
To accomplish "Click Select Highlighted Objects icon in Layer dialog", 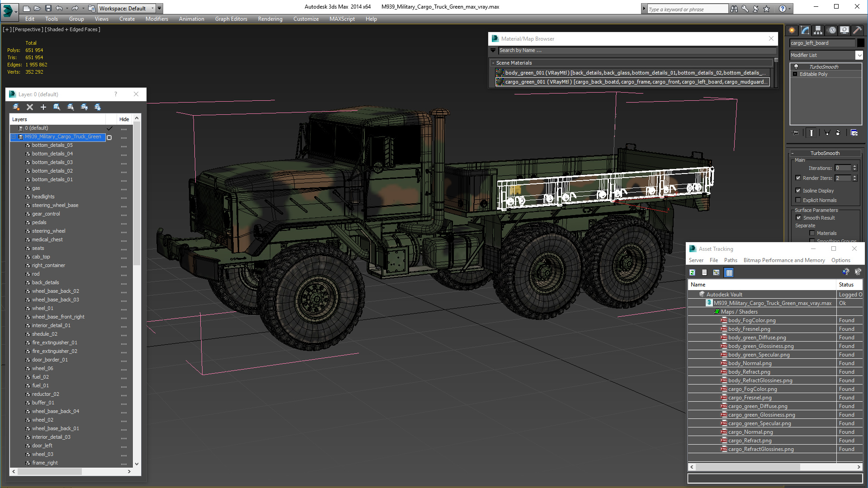I will (x=57, y=107).
